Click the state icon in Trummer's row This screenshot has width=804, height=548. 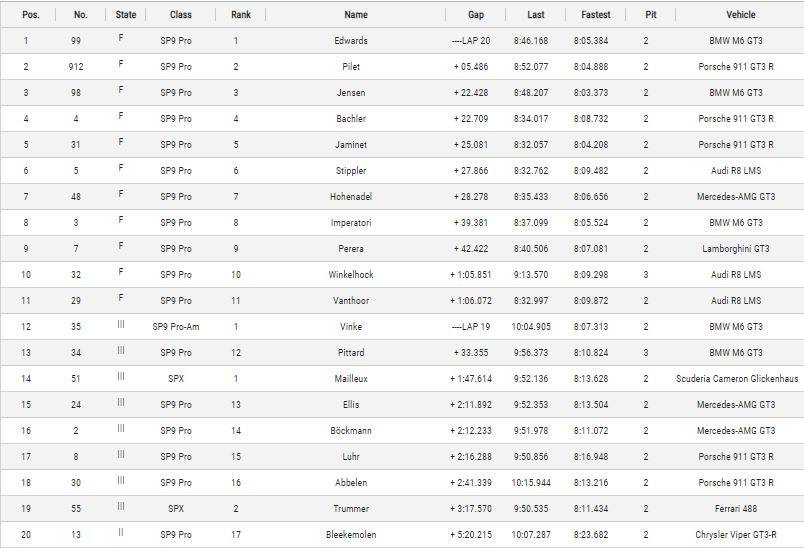[x=121, y=506]
